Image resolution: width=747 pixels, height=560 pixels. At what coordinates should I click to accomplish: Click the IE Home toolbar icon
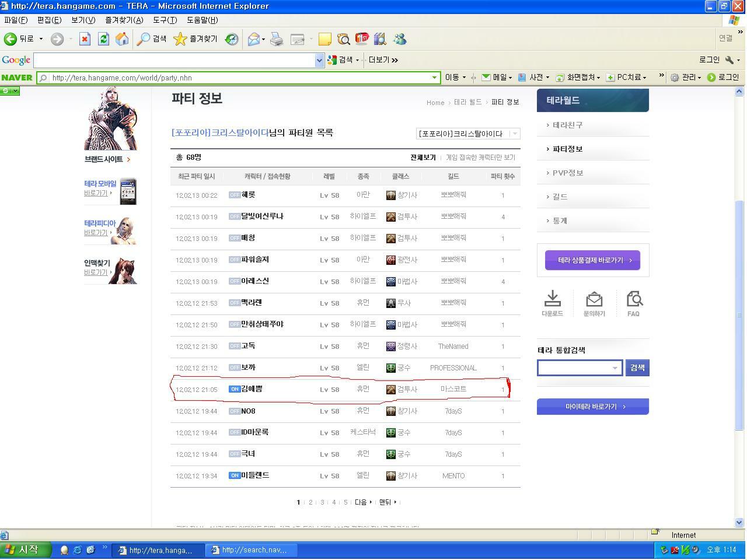click(122, 39)
